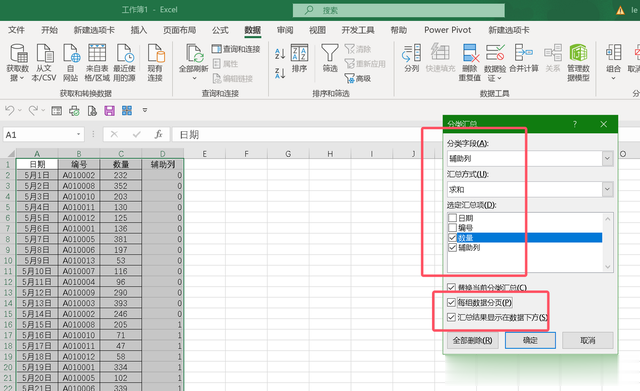Toggle 每组数据分页 checkbox
The width and height of the screenshot is (640, 391).
click(451, 302)
